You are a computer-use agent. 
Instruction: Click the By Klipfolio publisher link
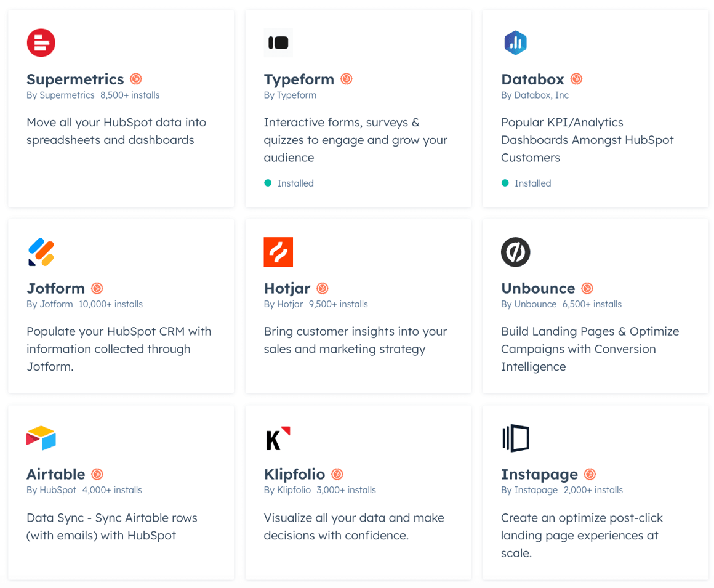288,490
